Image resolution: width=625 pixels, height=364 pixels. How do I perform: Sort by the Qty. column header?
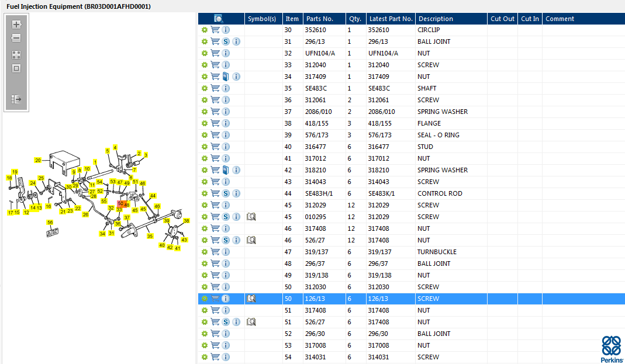[355, 19]
